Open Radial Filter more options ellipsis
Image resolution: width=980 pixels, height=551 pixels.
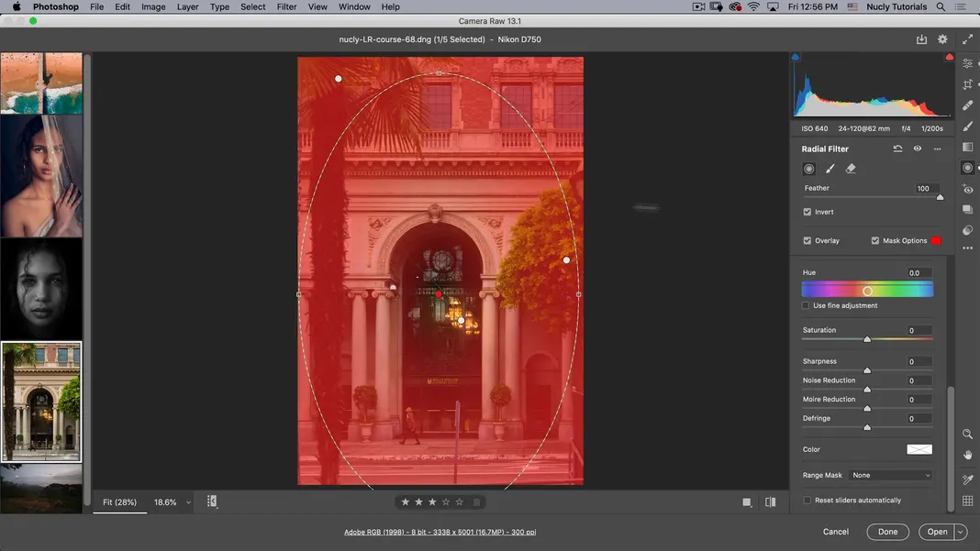coord(937,149)
